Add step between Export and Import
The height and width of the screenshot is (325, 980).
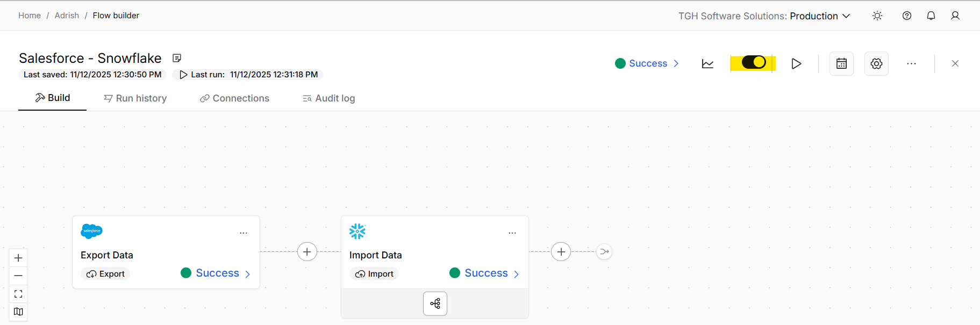307,251
